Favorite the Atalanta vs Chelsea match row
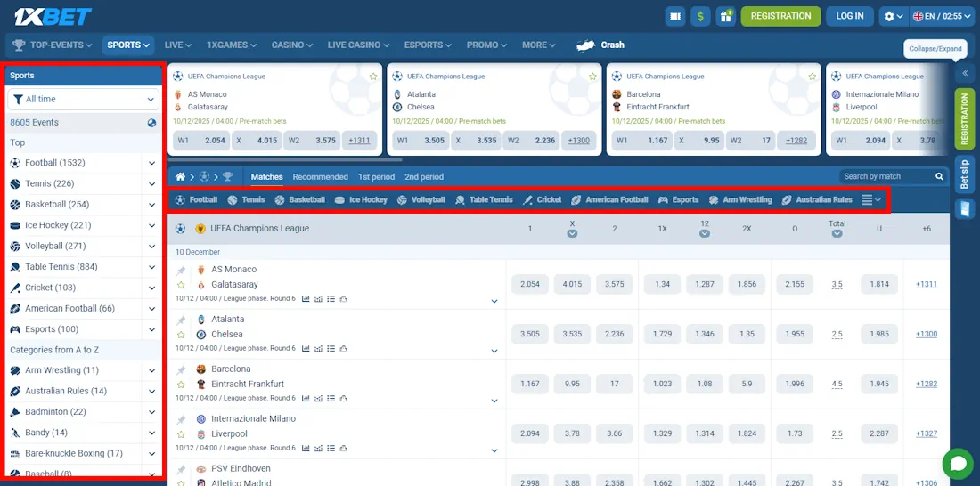Screen dimensions: 980x486 (x=181, y=334)
